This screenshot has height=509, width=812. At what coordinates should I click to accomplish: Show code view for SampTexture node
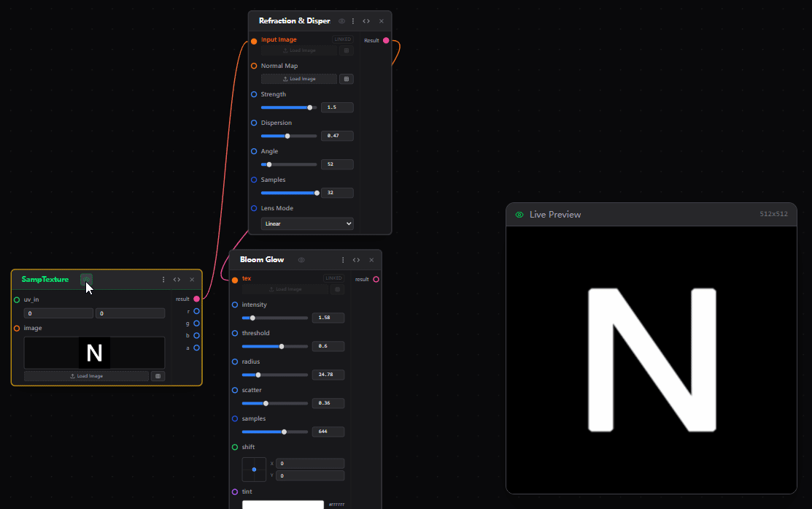pos(177,280)
